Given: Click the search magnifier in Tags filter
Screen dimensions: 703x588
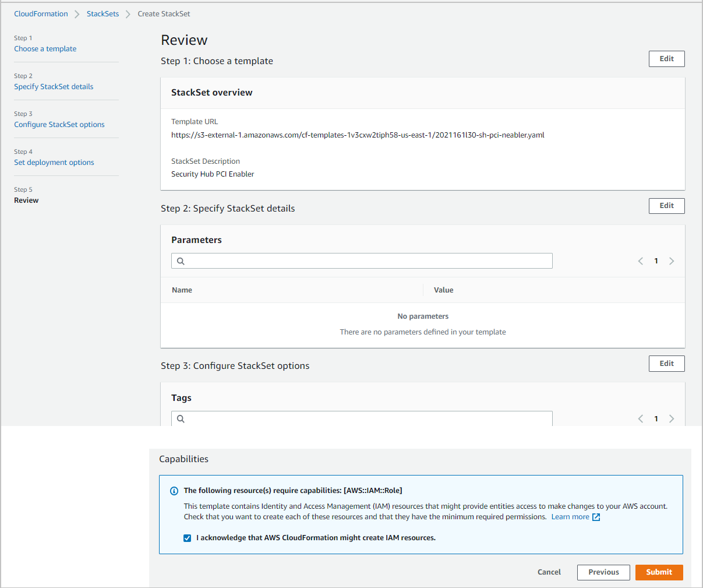Looking at the screenshot, I should pos(181,418).
